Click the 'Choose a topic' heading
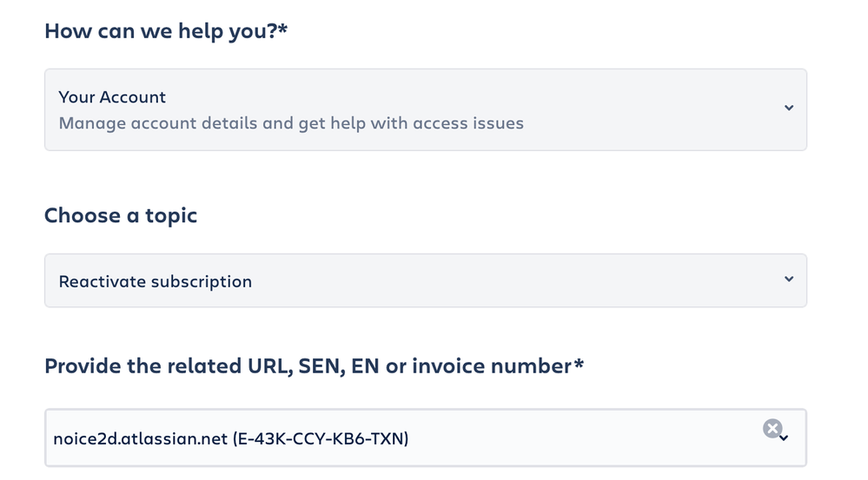 pos(121,215)
